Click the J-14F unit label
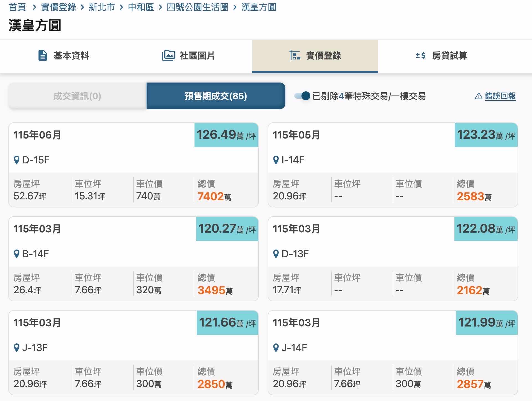The image size is (532, 401). pyautogui.click(x=294, y=348)
